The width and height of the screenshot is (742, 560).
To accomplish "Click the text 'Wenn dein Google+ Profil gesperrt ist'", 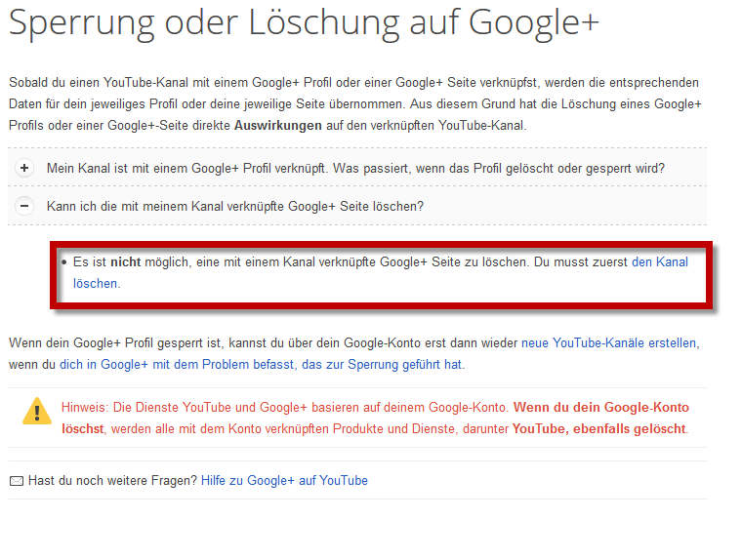I will point(115,342).
